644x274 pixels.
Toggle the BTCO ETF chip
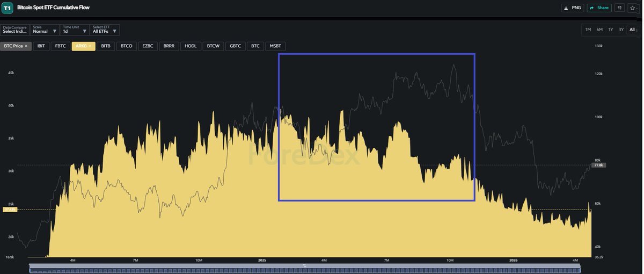point(127,46)
